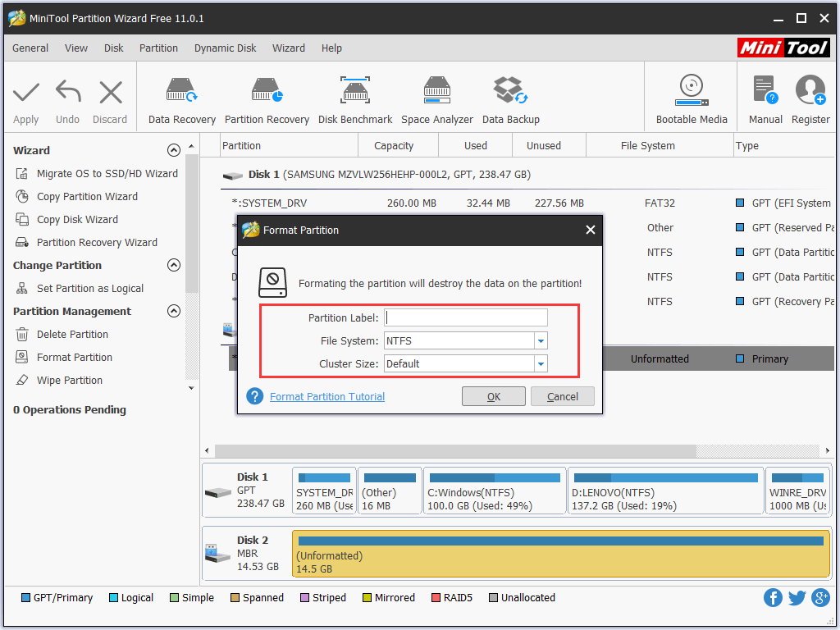
Task: Select the *:SYSTEM_DRV partition row
Action: click(x=527, y=203)
